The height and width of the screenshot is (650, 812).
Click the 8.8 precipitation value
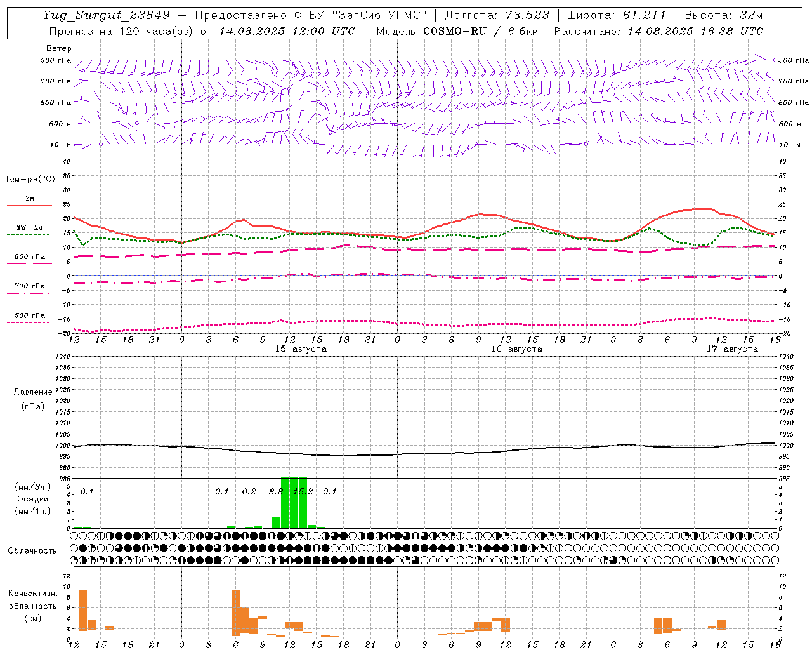tap(276, 491)
